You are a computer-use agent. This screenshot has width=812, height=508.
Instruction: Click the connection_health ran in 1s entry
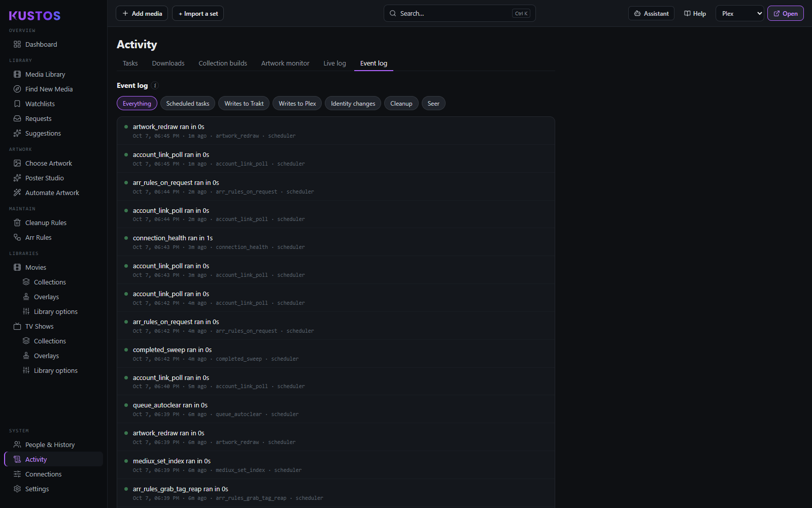tap(336, 242)
